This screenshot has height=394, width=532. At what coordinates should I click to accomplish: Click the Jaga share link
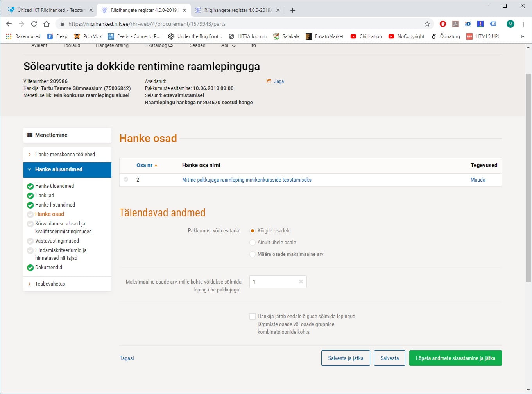pyautogui.click(x=275, y=81)
